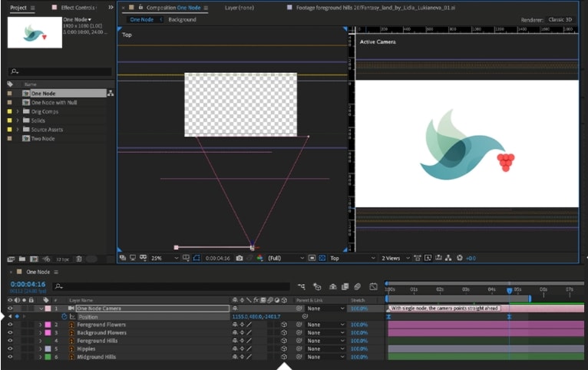588x370 pixels.
Task: Click the Composition Mini-Flowchart icon in timeline
Action: [x=302, y=287]
